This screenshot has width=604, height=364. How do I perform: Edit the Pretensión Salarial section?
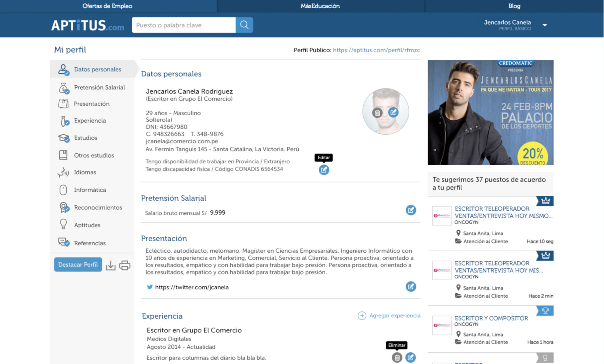(x=411, y=210)
